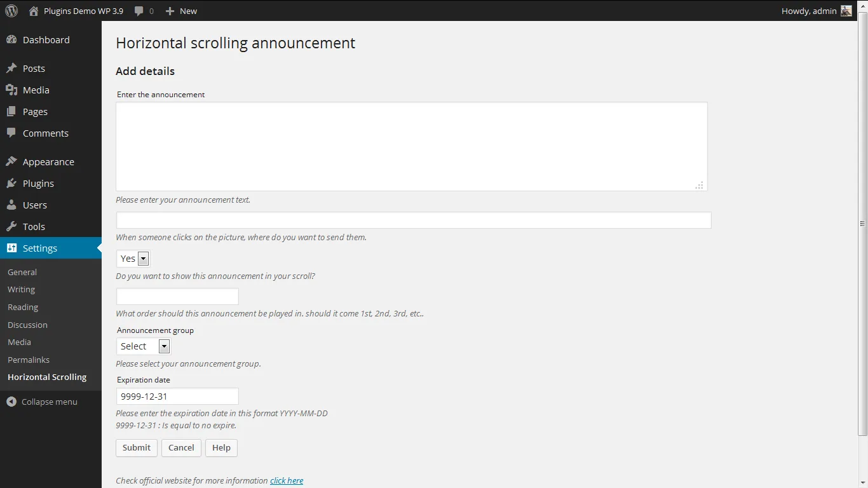This screenshot has width=868, height=488.
Task: Click the Help button
Action: pyautogui.click(x=221, y=447)
